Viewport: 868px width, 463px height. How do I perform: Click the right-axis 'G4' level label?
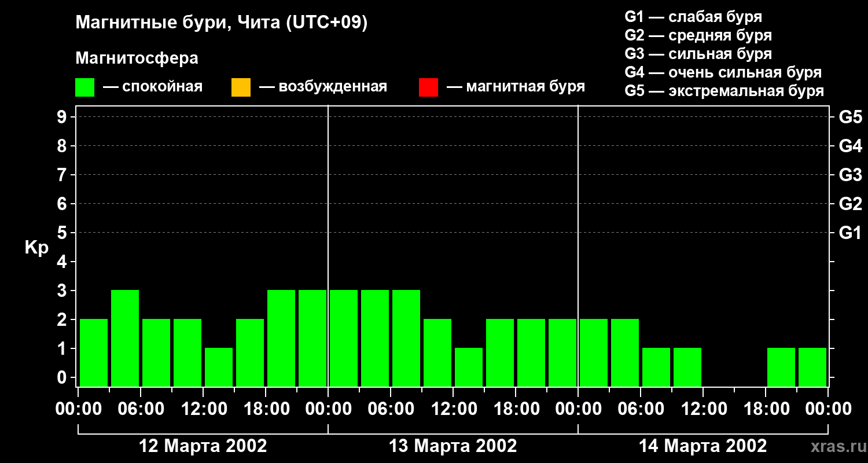pyautogui.click(x=850, y=146)
